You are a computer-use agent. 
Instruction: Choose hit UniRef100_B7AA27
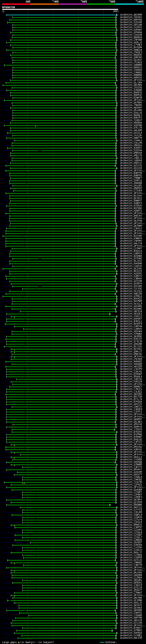(131, 628)
